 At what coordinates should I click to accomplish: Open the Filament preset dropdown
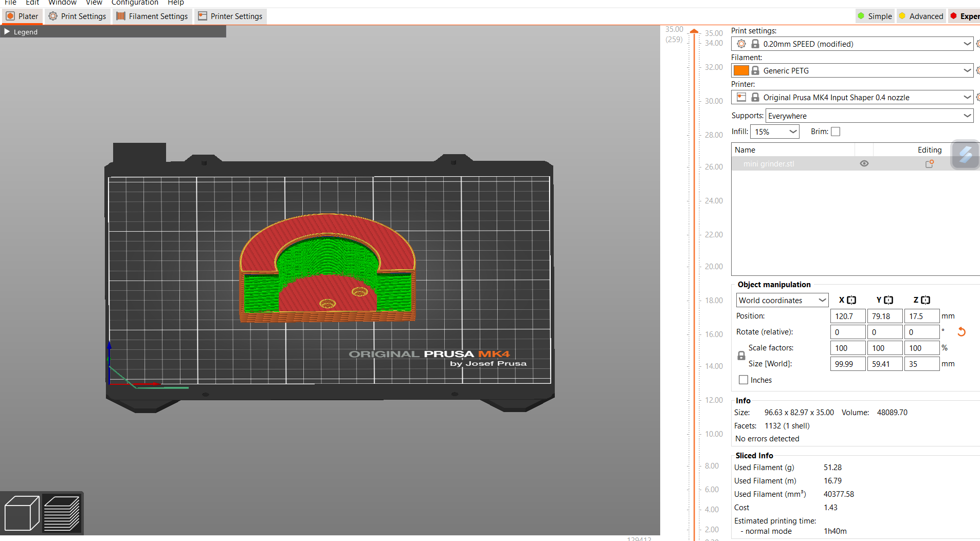coord(852,70)
